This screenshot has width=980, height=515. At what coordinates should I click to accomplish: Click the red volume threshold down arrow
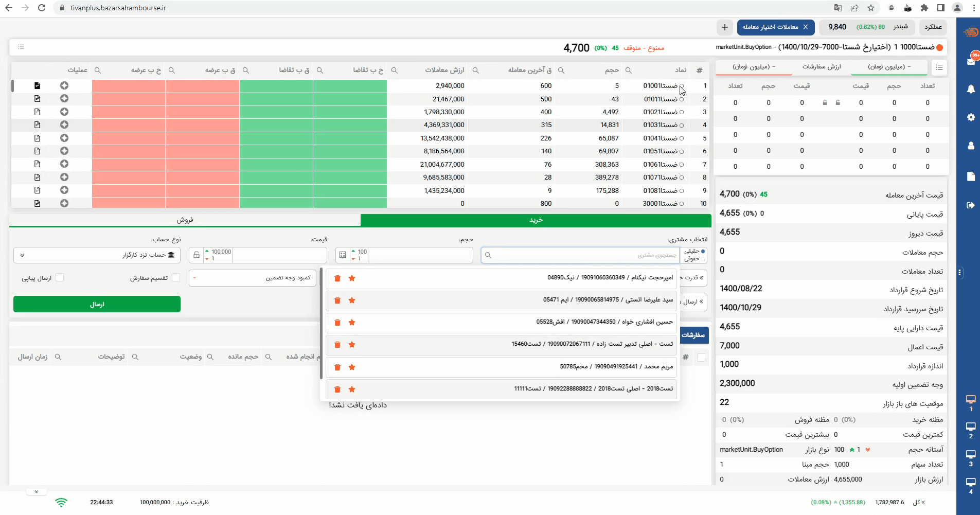pos(868,450)
